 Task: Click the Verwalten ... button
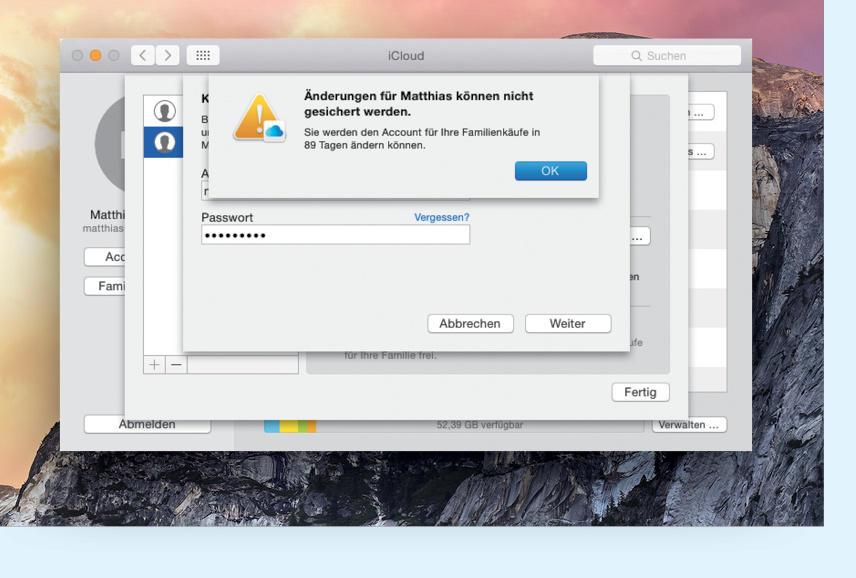pos(689,425)
